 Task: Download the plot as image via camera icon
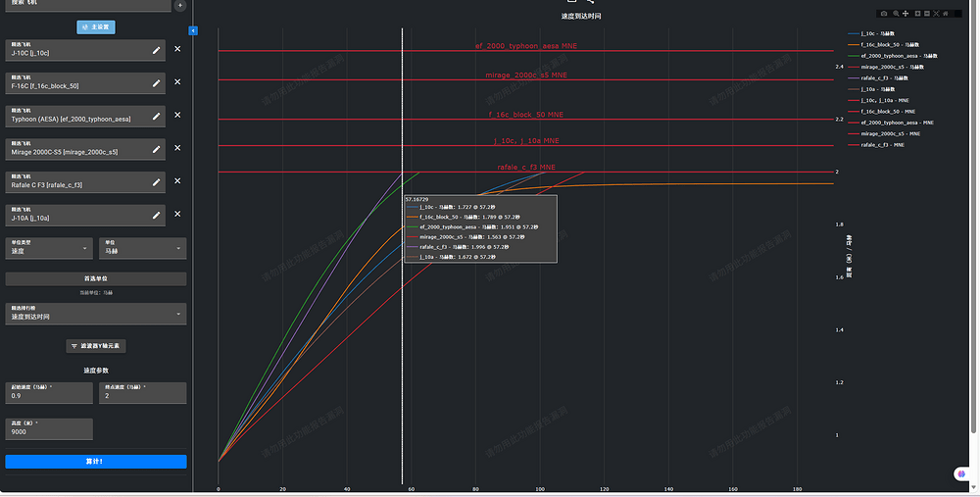coord(884,13)
